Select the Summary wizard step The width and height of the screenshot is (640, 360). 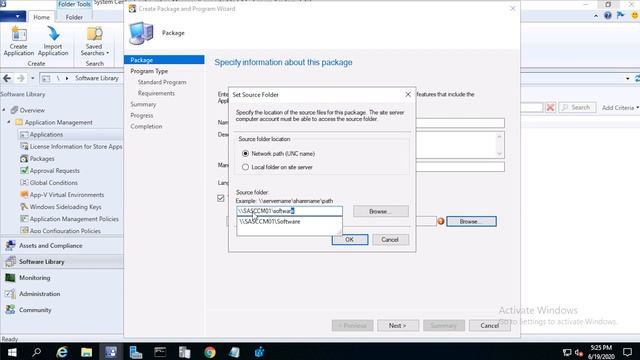click(143, 104)
